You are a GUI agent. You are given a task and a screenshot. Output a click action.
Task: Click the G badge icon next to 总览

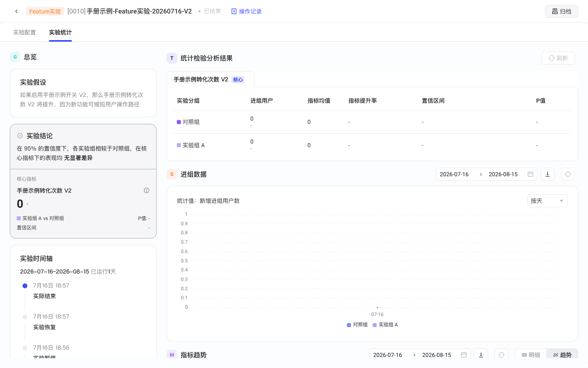click(x=15, y=57)
